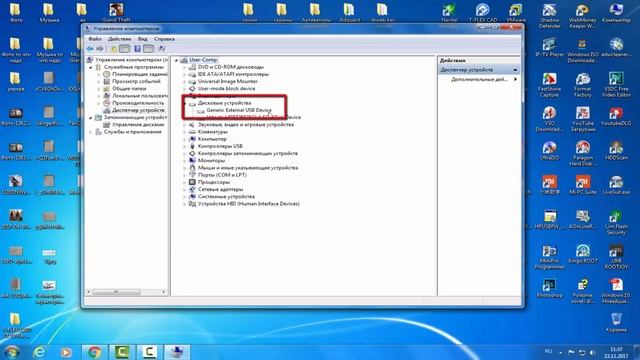640x360 pixels.
Task: Open WebMoney Keeper desktop shortcut
Action: (582, 16)
